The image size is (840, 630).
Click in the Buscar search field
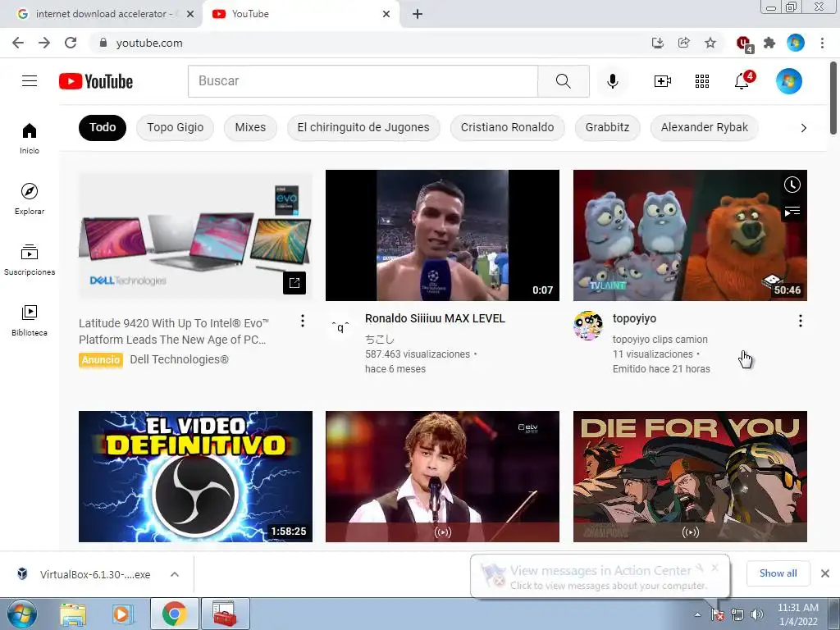363,81
